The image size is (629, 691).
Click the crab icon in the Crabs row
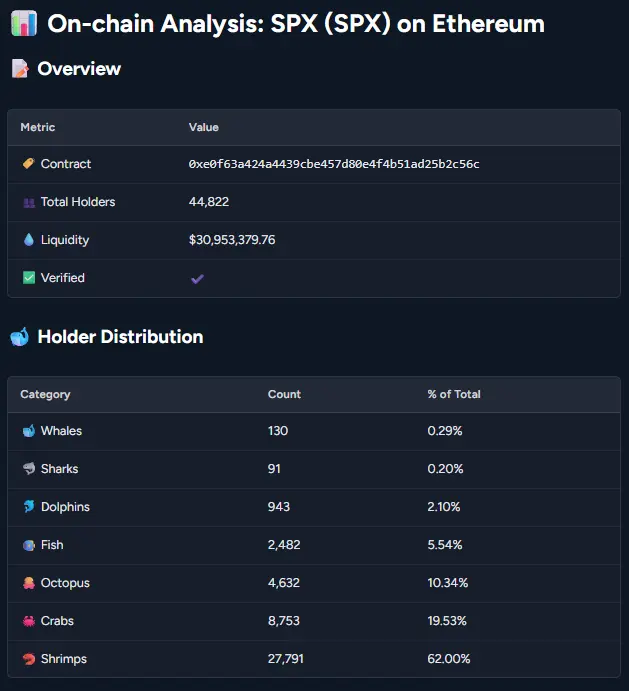[x=29, y=621]
